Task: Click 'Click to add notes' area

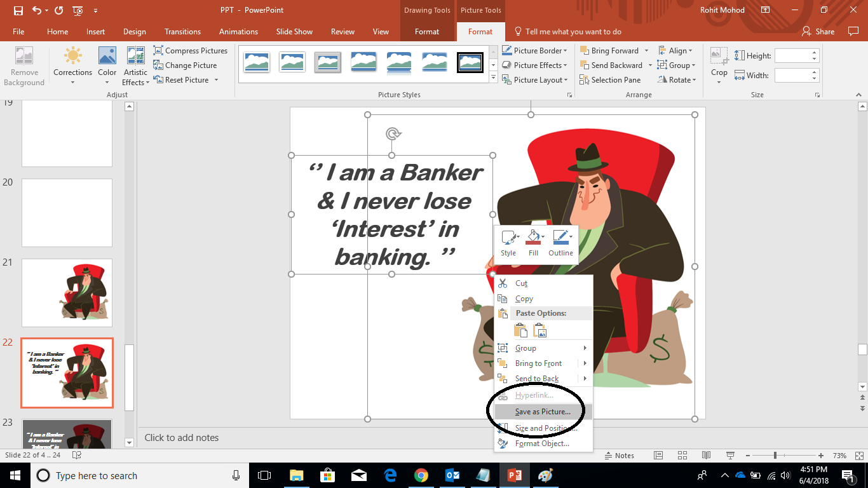Action: [x=182, y=438]
